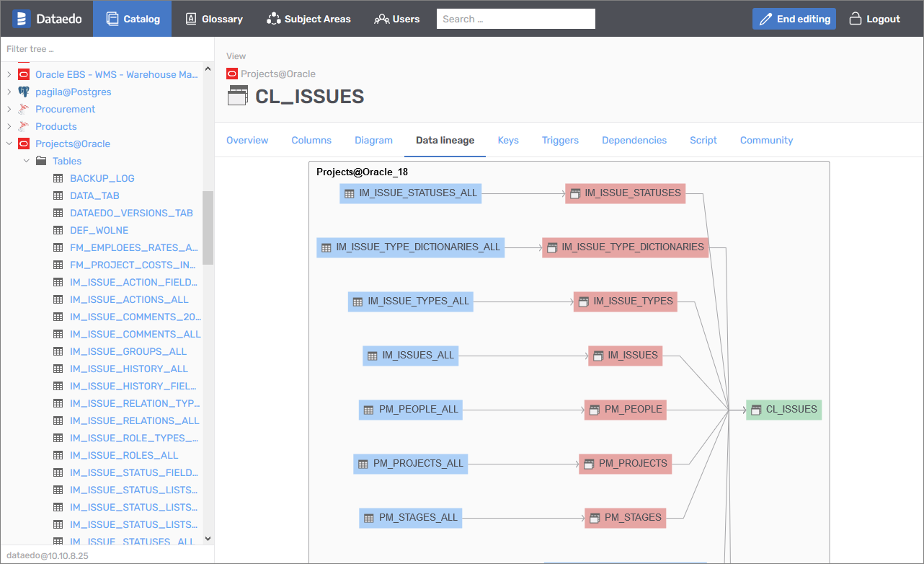Click the tree panel scroll down arrow
Image resolution: width=924 pixels, height=564 pixels.
208,539
